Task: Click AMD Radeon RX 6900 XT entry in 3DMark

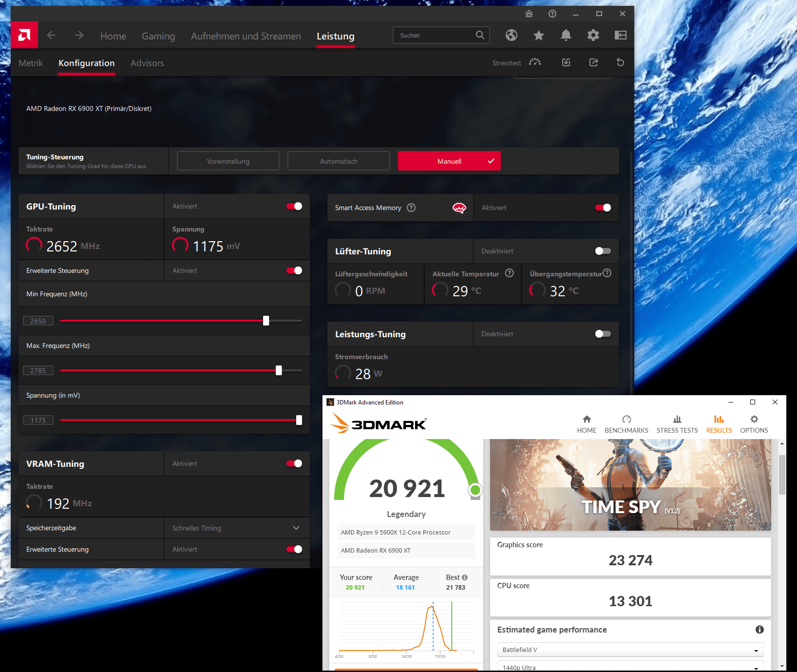Action: (406, 550)
